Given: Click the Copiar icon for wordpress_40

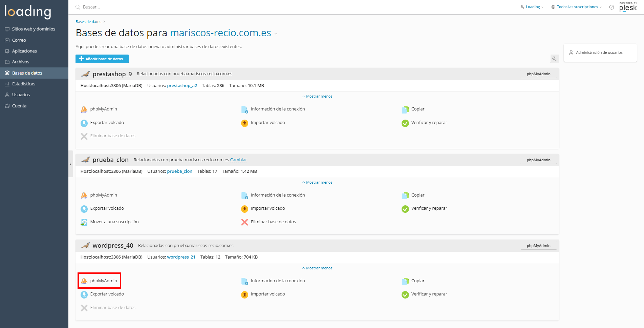Looking at the screenshot, I should coord(405,281).
